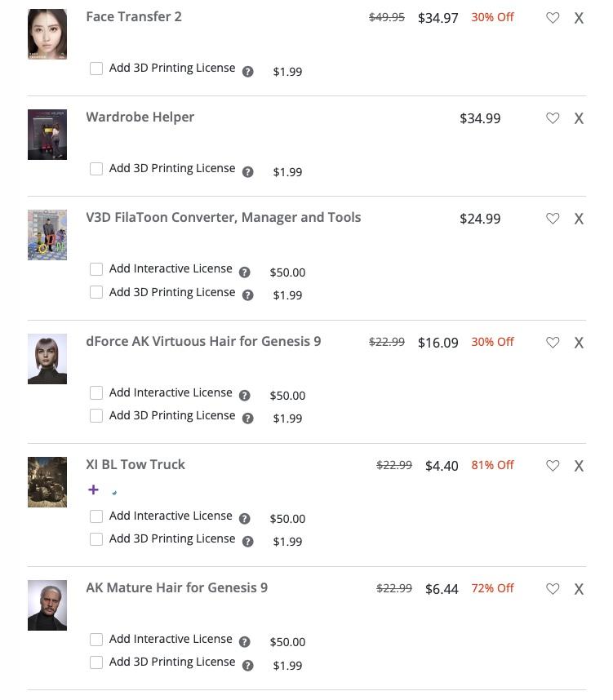Enable 3D Printing License for Face Transfer 2

(x=96, y=69)
